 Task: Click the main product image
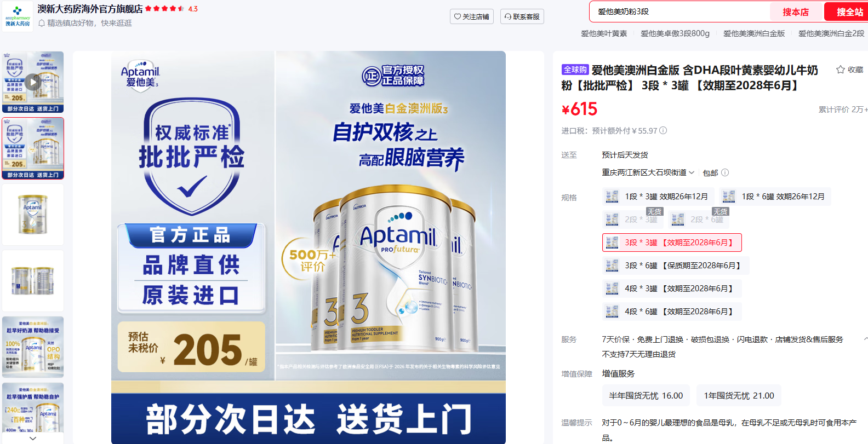tap(309, 247)
